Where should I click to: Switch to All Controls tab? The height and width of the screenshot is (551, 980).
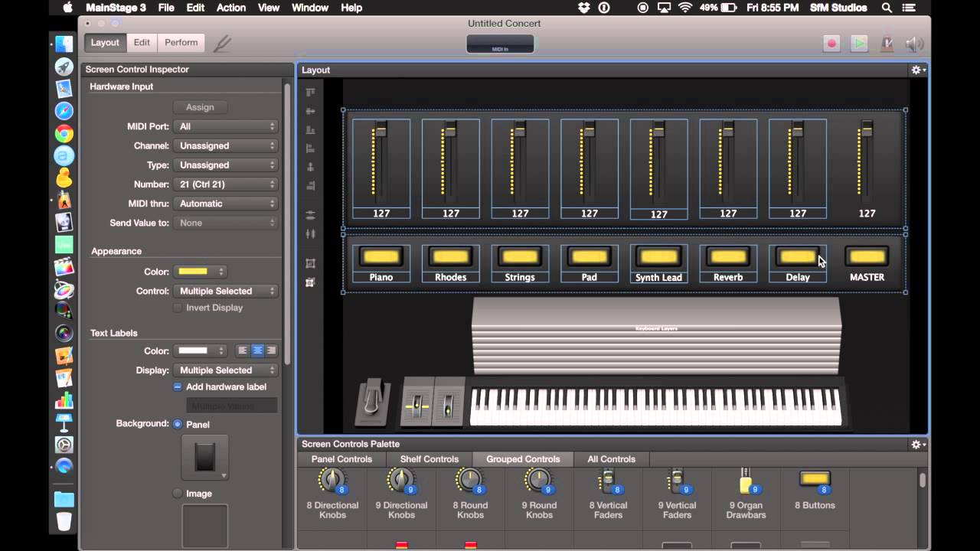pos(611,459)
